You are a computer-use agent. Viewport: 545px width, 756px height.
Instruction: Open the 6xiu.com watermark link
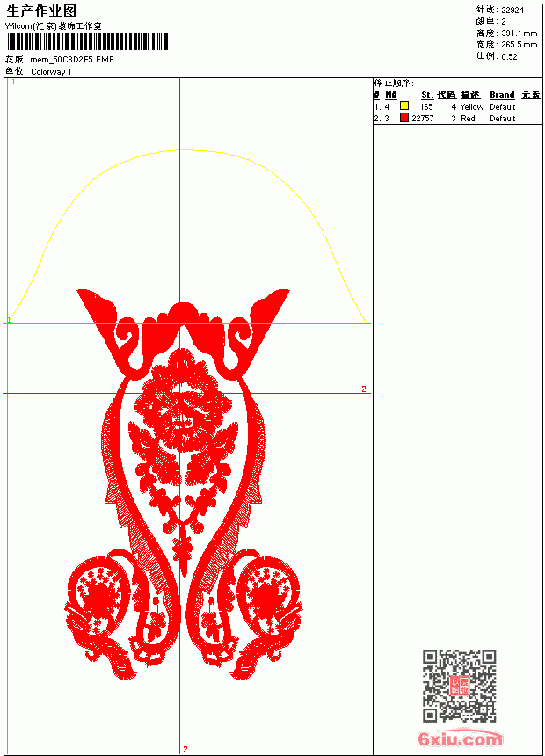[461, 738]
